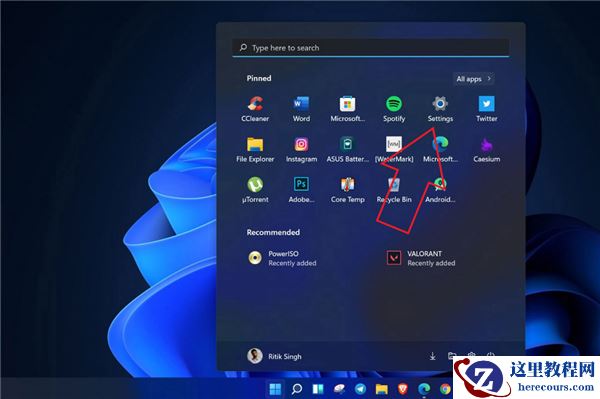Launch Adobe Photoshop from pinned apps
Viewport: 600px width, 399px height.
pyautogui.click(x=301, y=190)
